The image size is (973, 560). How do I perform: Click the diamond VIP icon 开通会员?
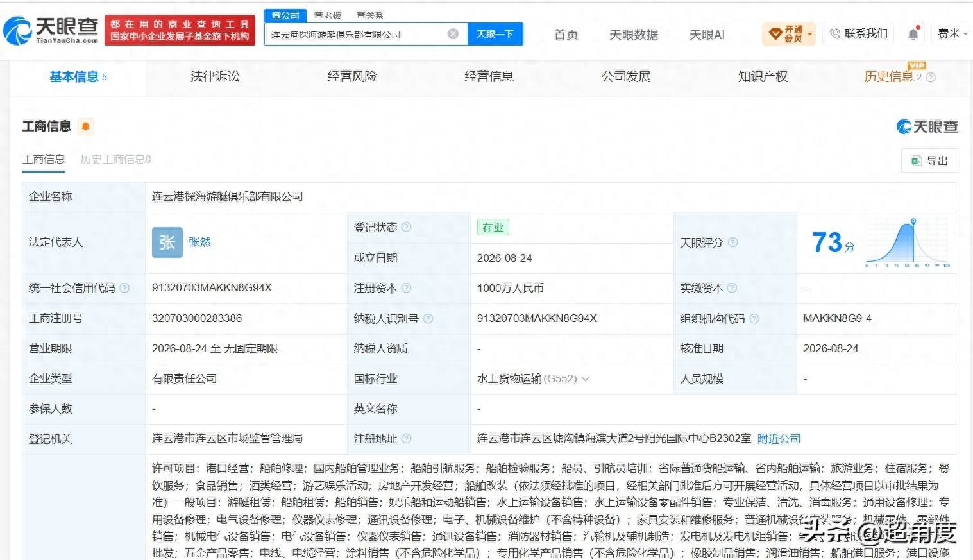(x=775, y=33)
